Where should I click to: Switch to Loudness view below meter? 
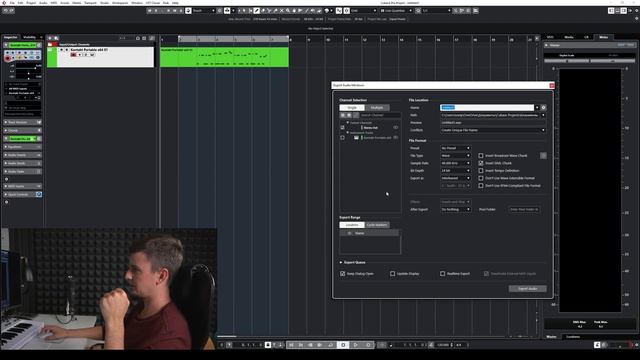[573, 337]
